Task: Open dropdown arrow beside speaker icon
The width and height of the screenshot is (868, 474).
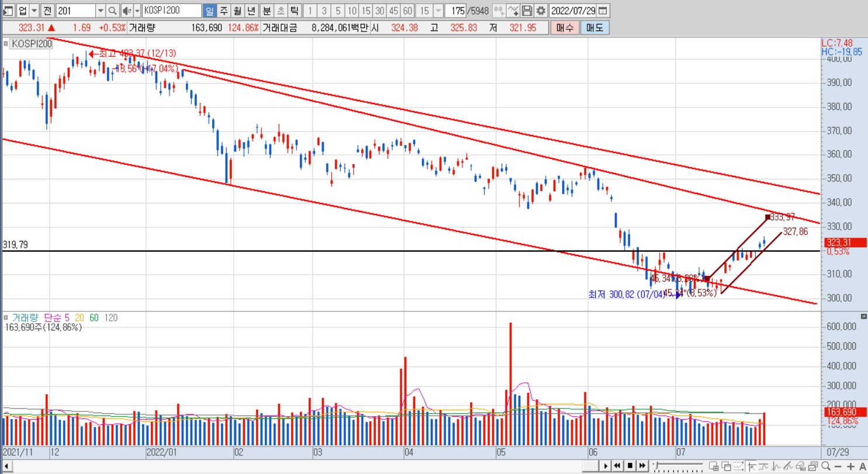Action: [x=137, y=11]
